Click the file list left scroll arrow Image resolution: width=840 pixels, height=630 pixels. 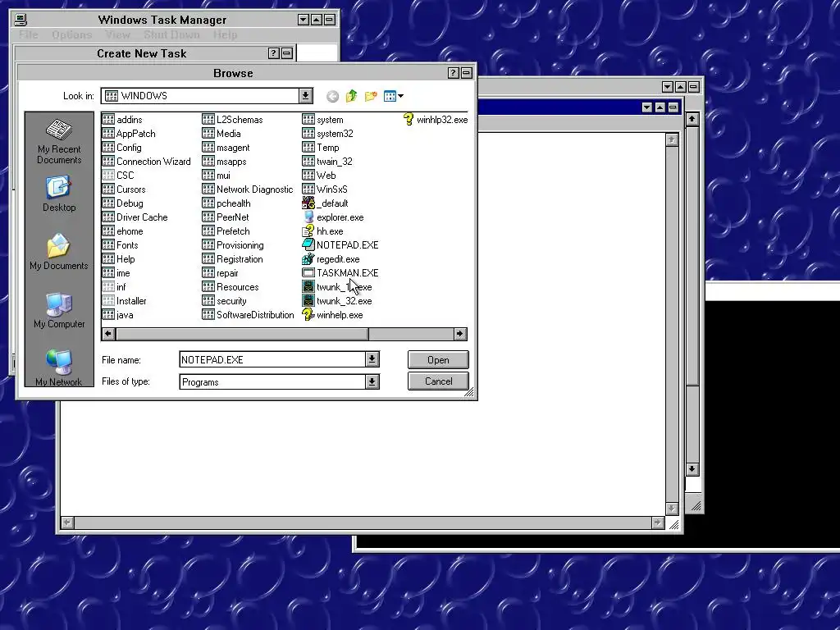coord(108,334)
